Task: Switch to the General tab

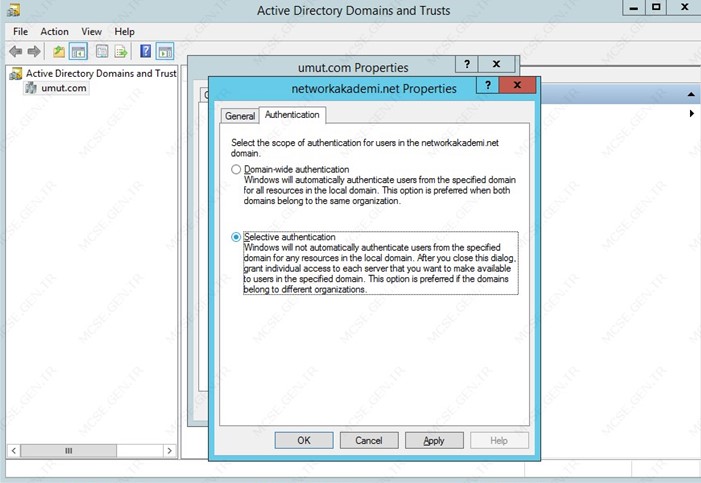Action: pyautogui.click(x=240, y=116)
